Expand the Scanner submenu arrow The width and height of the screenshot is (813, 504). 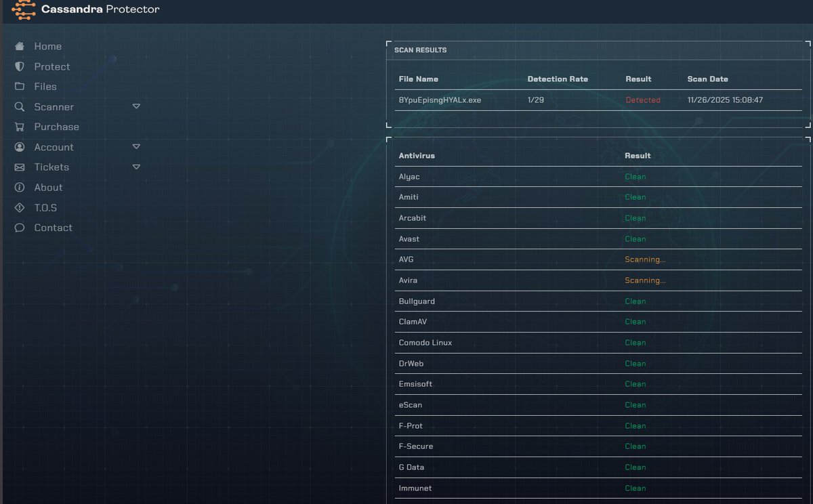tap(136, 106)
